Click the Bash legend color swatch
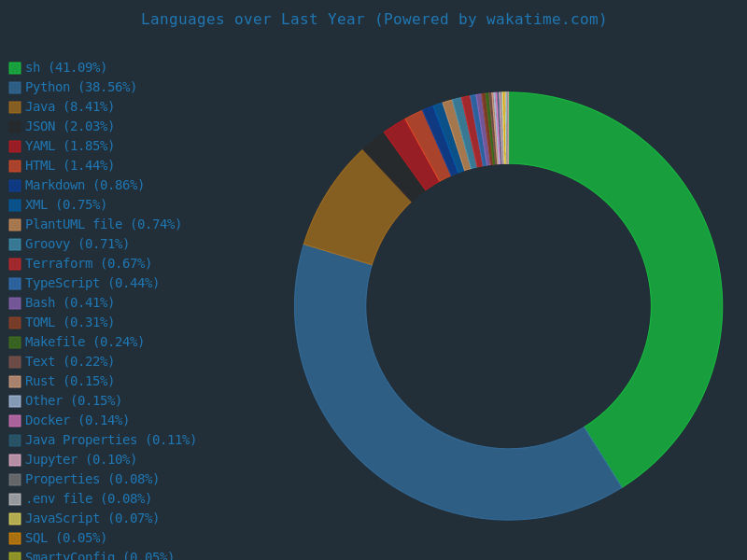 tap(15, 302)
